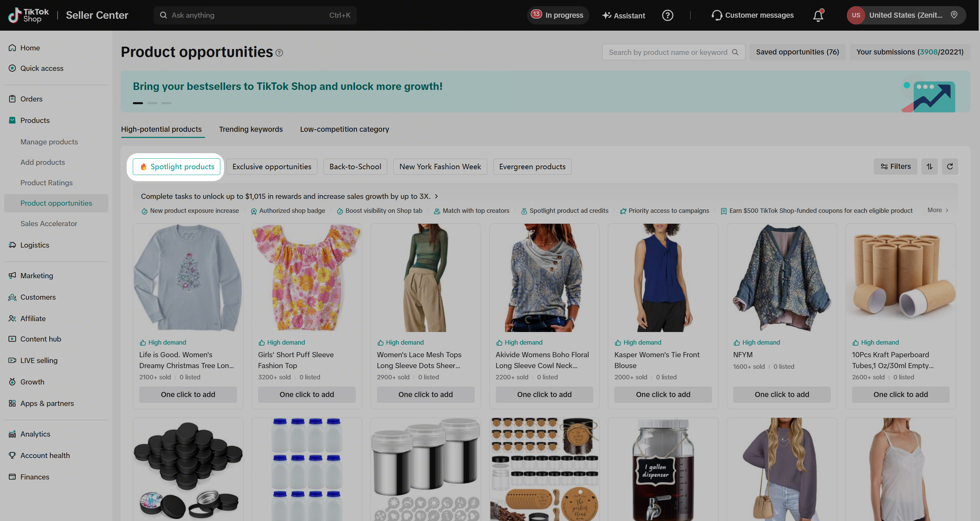Open the Akivide Boho Floral top thumbnail
This screenshot has height=521, width=980.
pos(544,278)
